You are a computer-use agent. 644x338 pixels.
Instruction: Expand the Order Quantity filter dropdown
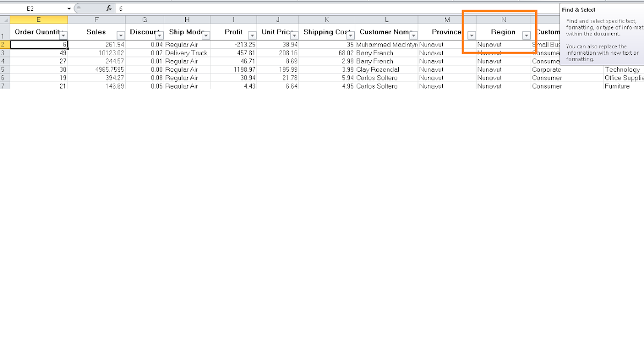click(63, 35)
